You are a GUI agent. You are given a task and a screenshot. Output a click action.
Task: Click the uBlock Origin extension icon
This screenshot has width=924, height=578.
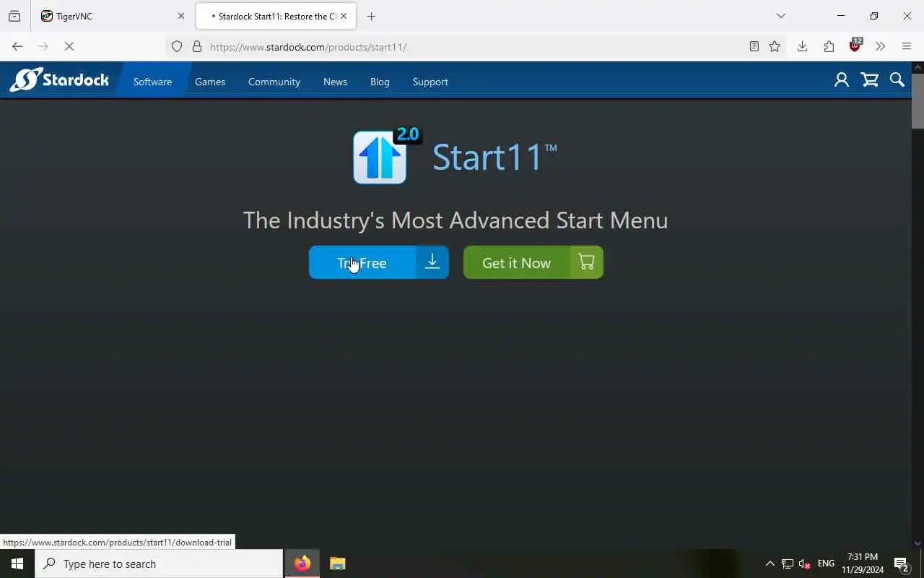pyautogui.click(x=855, y=46)
